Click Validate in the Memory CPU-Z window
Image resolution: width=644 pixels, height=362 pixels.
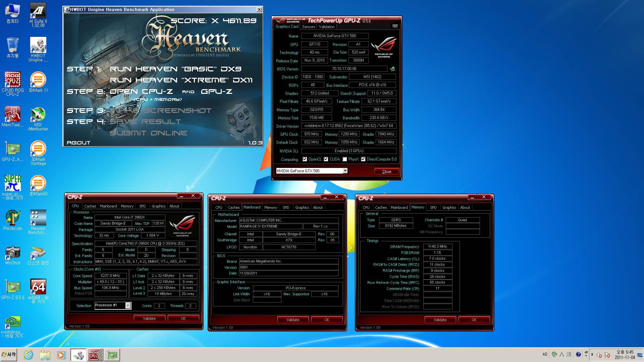[x=440, y=320]
